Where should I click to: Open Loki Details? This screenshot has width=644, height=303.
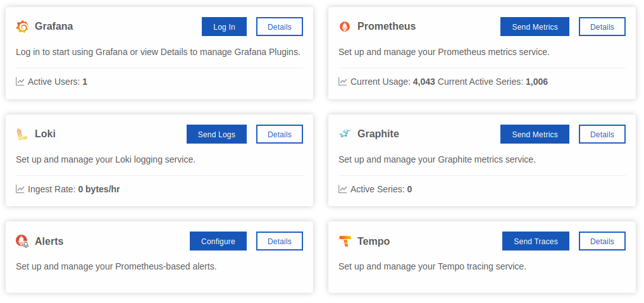[280, 134]
